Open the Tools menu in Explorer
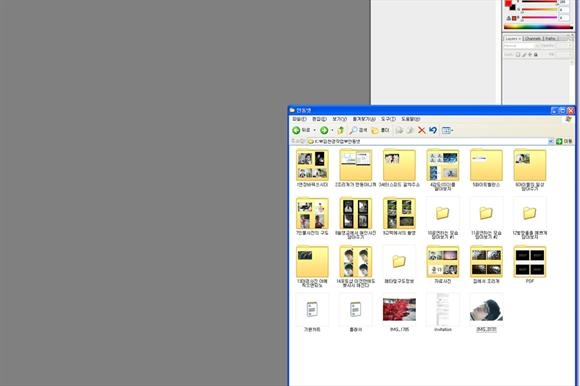This screenshot has width=580, height=386. coord(388,119)
